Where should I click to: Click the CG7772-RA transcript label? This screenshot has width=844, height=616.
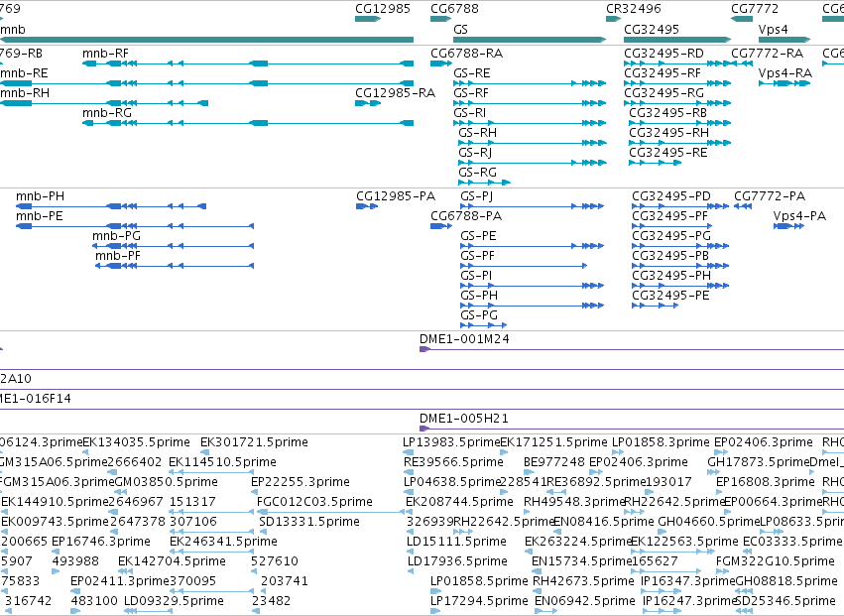click(x=767, y=54)
